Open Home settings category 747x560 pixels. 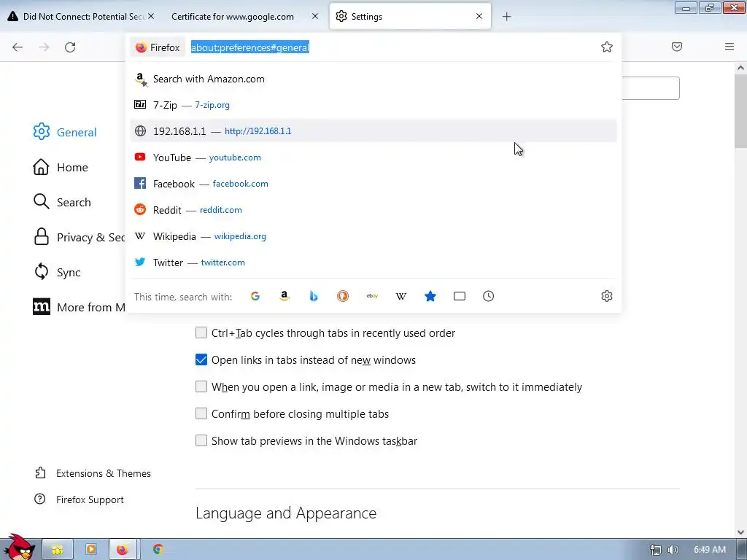tap(61, 167)
